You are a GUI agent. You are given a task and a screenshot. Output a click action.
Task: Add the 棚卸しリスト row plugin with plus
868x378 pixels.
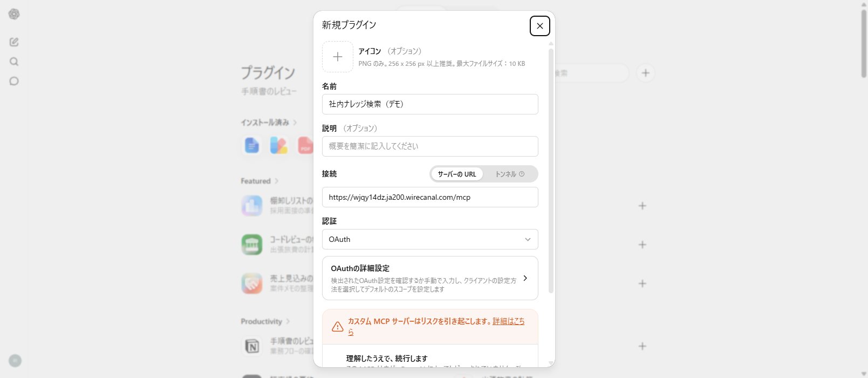pos(642,206)
